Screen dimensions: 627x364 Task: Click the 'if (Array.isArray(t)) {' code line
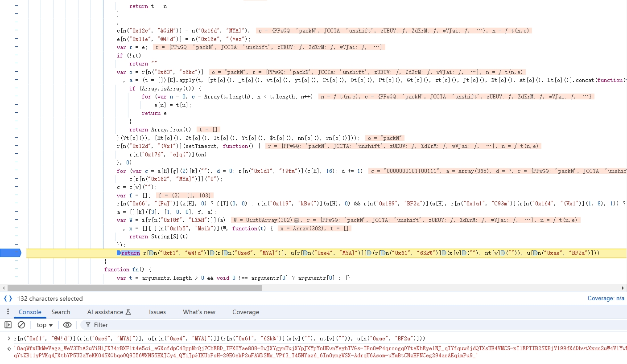click(x=166, y=88)
